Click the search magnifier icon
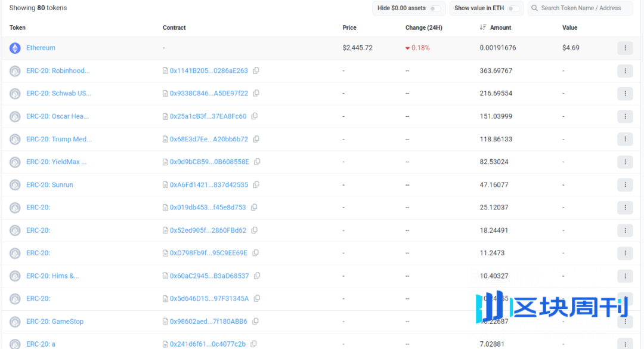Viewport: 644px width, 349px height. point(534,8)
